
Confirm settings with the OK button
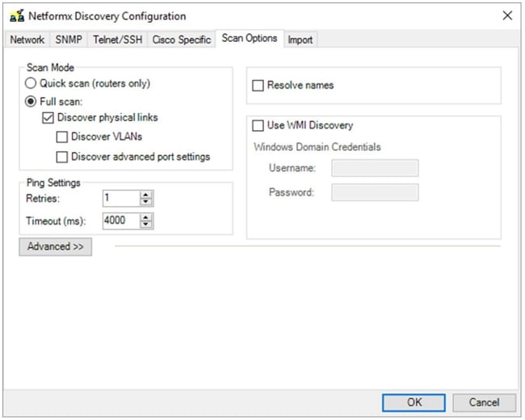[414, 402]
